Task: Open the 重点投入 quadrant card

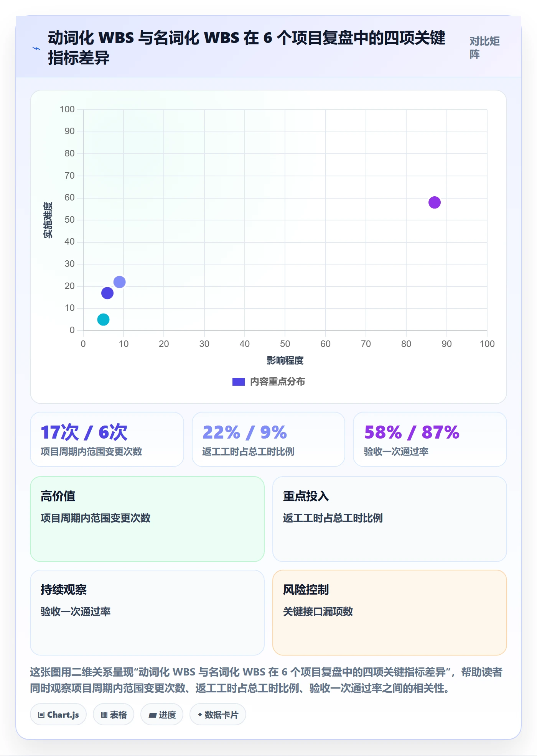Action: point(390,519)
